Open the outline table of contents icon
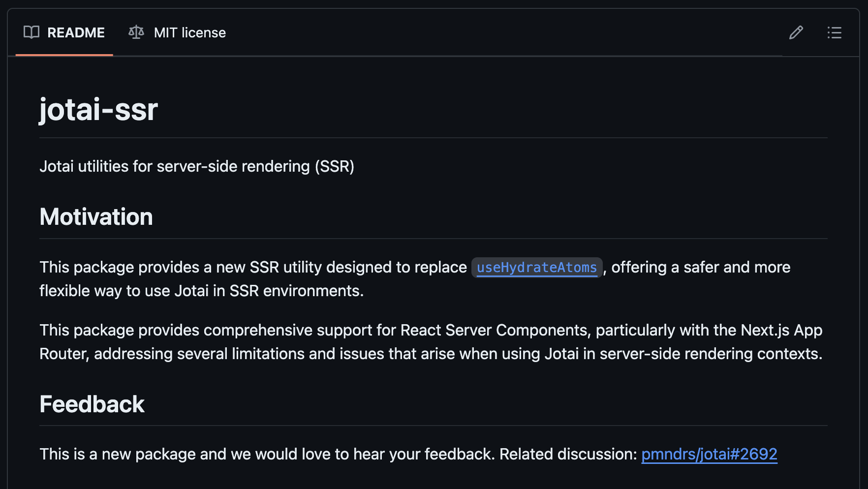The width and height of the screenshot is (868, 489). point(835,32)
